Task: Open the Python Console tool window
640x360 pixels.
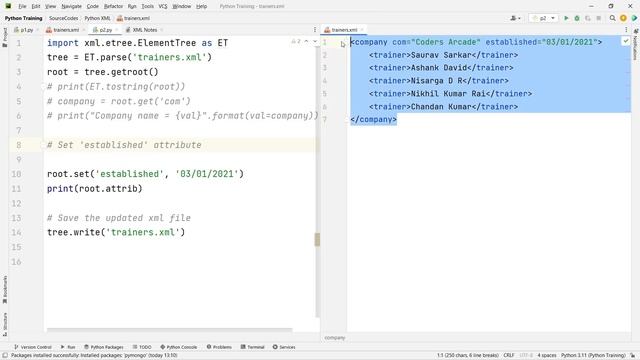Action: [x=178, y=347]
